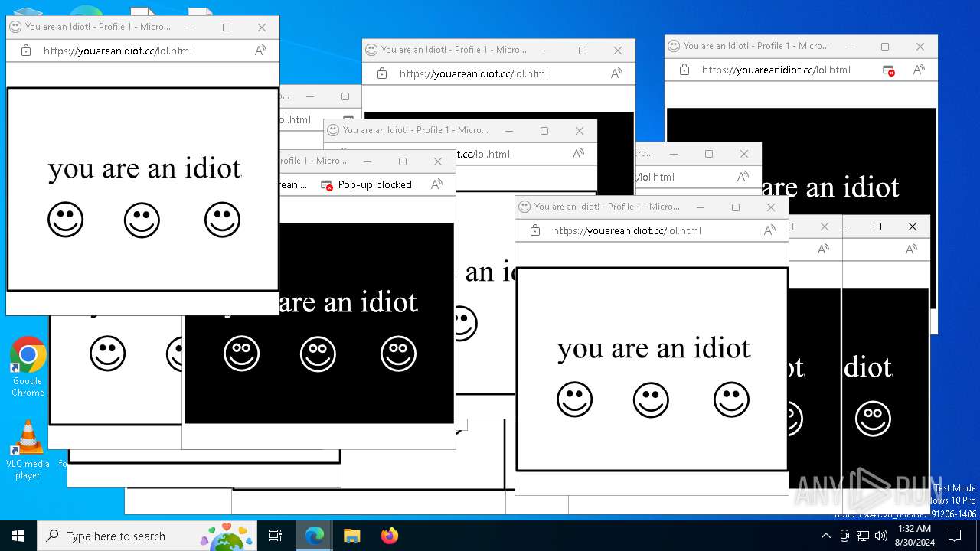The width and height of the screenshot is (980, 551).
Task: Click Read aloud in window showing 't.cc/lol.html'
Action: [578, 154]
